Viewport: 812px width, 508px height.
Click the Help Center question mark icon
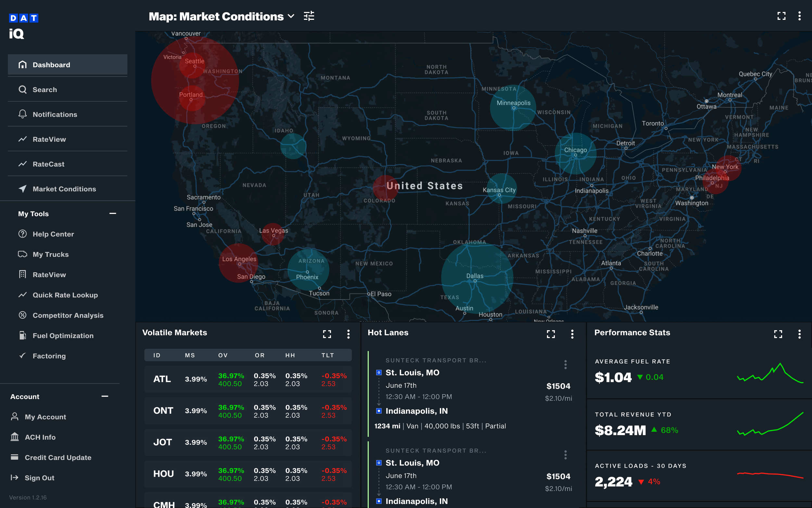point(22,234)
